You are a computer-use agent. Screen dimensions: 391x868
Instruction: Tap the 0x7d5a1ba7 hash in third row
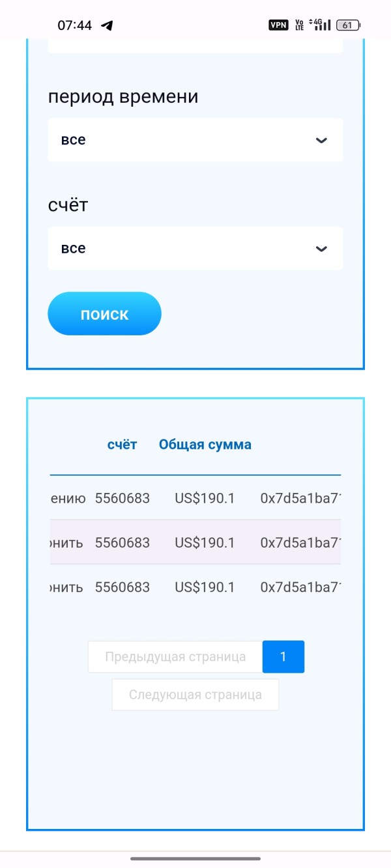300,587
